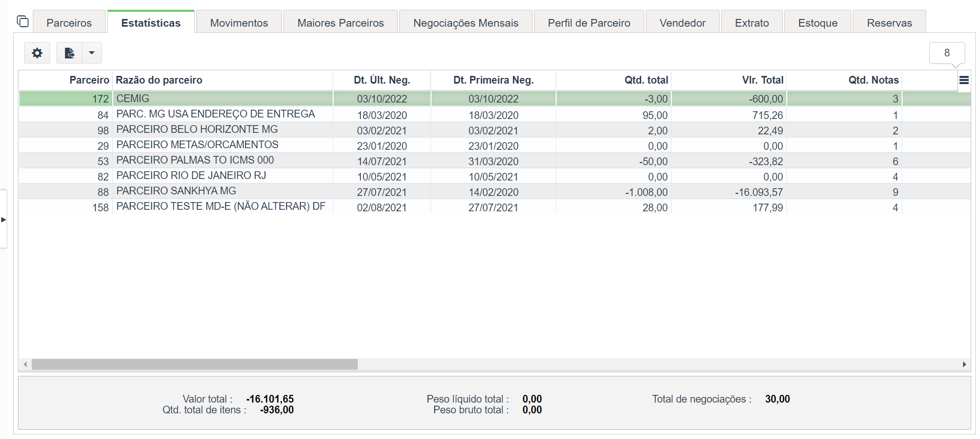Image resolution: width=980 pixels, height=439 pixels.
Task: Open the Perfil de Parceiro tab
Action: 588,23
